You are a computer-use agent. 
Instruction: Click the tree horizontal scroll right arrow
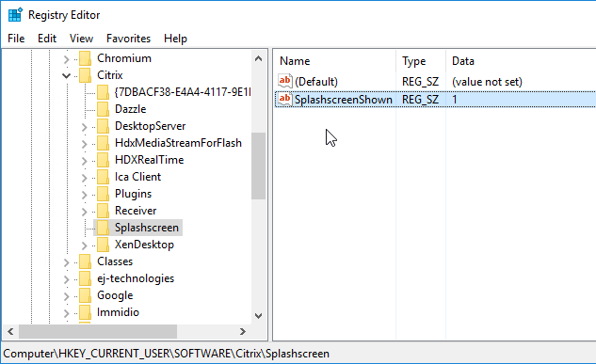[243, 332]
